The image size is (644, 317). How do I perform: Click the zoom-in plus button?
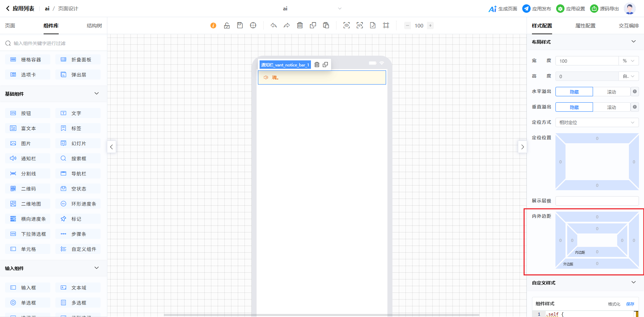click(430, 25)
